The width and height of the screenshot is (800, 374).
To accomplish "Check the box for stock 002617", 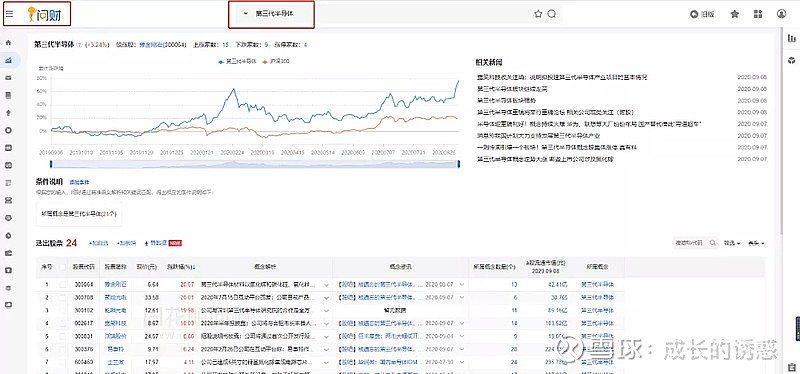I will pos(63,323).
